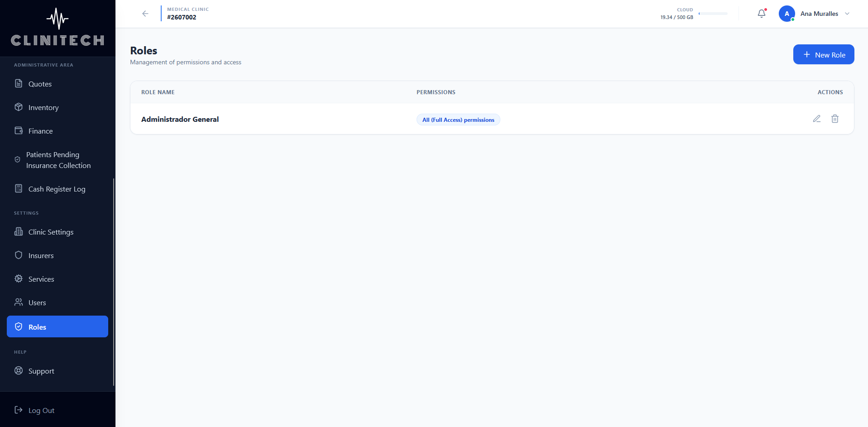Click the Ana Muralles user name
Viewport: 868px width, 427px height.
(819, 14)
